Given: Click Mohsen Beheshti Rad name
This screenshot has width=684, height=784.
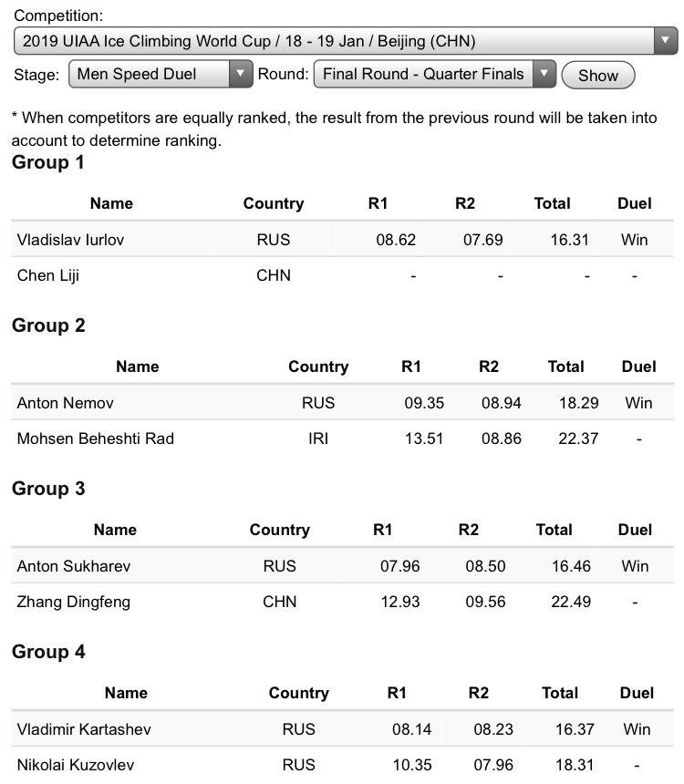Looking at the screenshot, I should coord(96,438).
